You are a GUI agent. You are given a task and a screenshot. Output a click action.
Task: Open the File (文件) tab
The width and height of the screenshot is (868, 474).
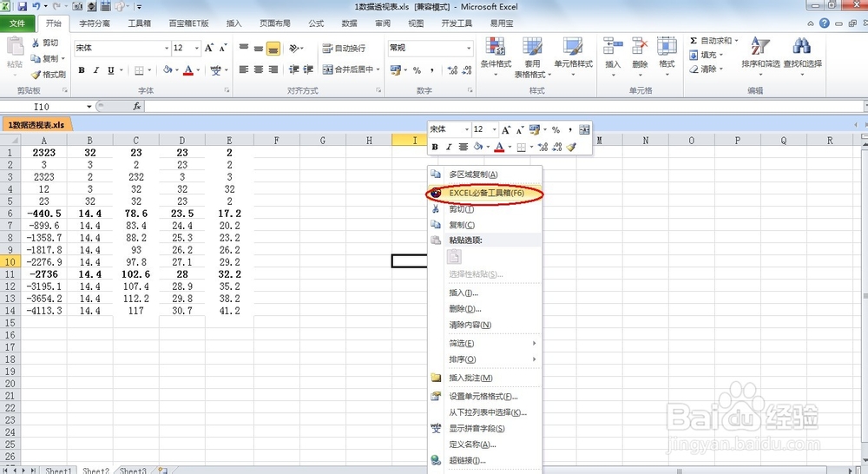pyautogui.click(x=17, y=23)
